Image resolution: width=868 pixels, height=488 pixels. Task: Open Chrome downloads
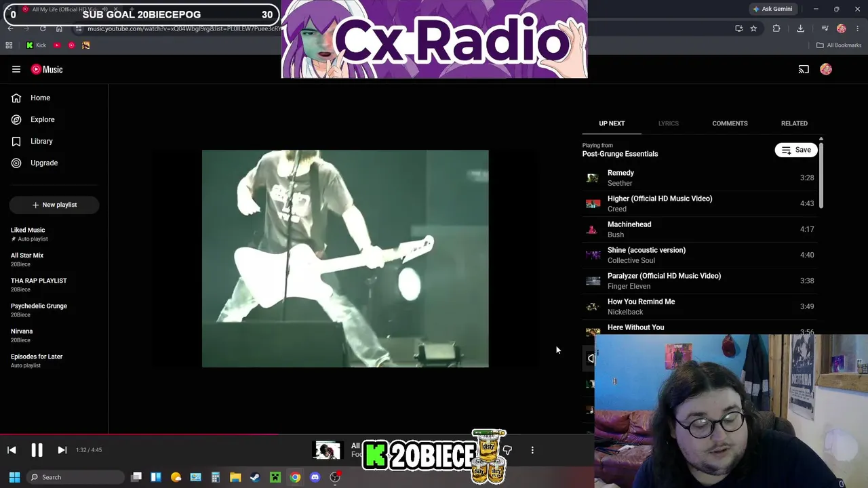(800, 28)
